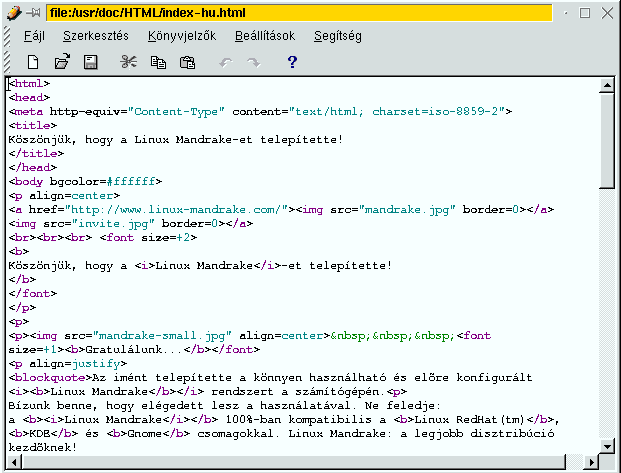Click the "kezdőknek!" line

pos(43,448)
